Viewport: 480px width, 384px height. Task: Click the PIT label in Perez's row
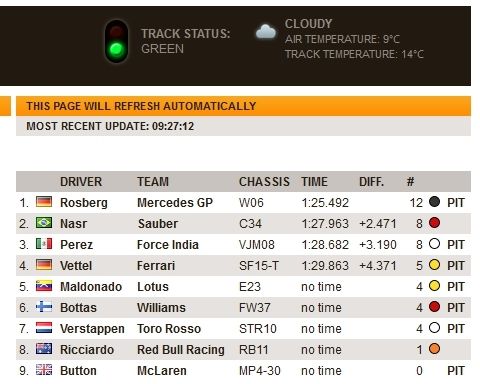click(x=456, y=245)
